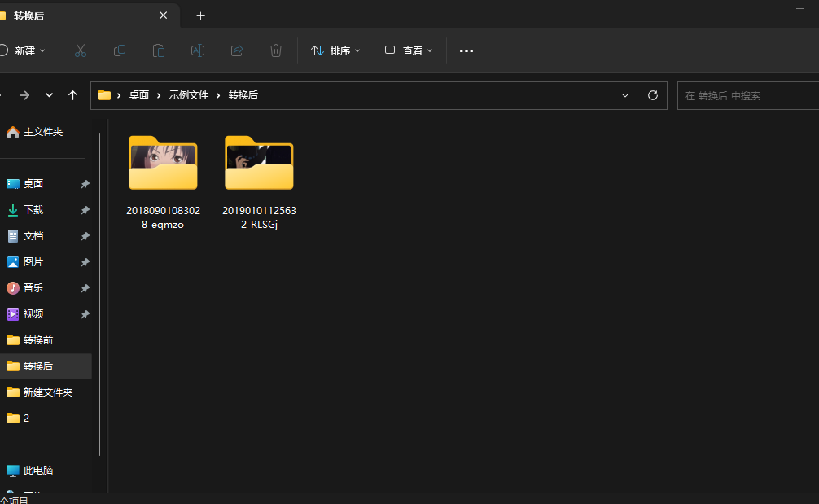Navigate to 桌面 in the breadcrumb path
Image resolution: width=819 pixels, height=504 pixels.
point(138,94)
